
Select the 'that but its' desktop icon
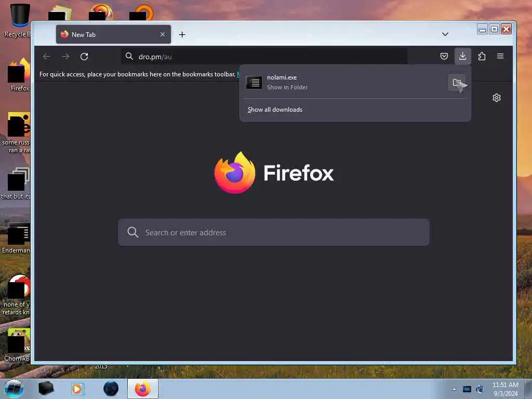16,183
